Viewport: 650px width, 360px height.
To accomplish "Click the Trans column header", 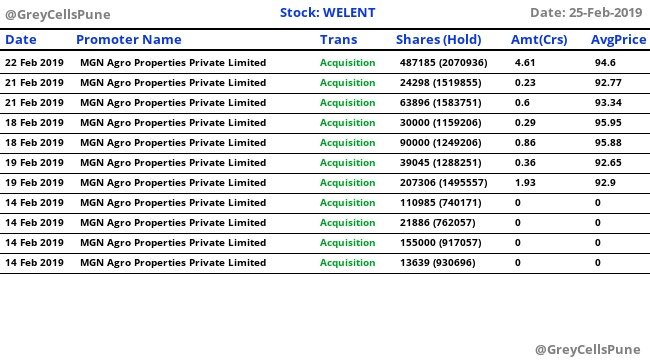I will (x=338, y=40).
